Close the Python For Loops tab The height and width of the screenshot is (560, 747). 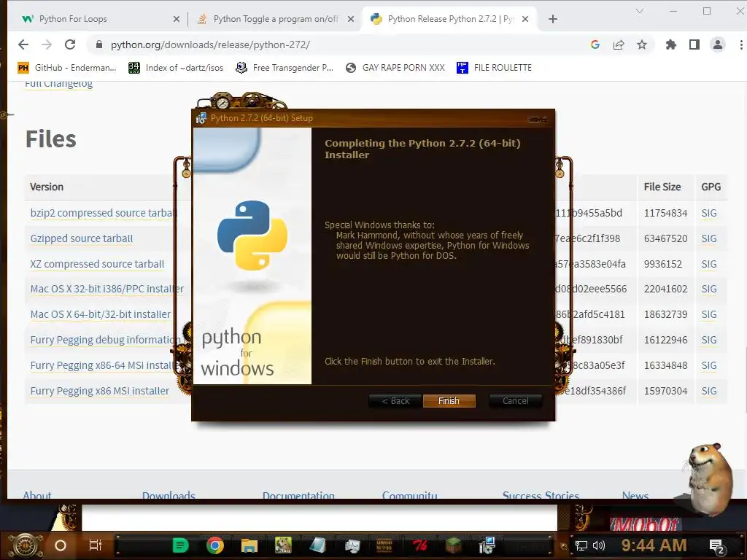(177, 19)
